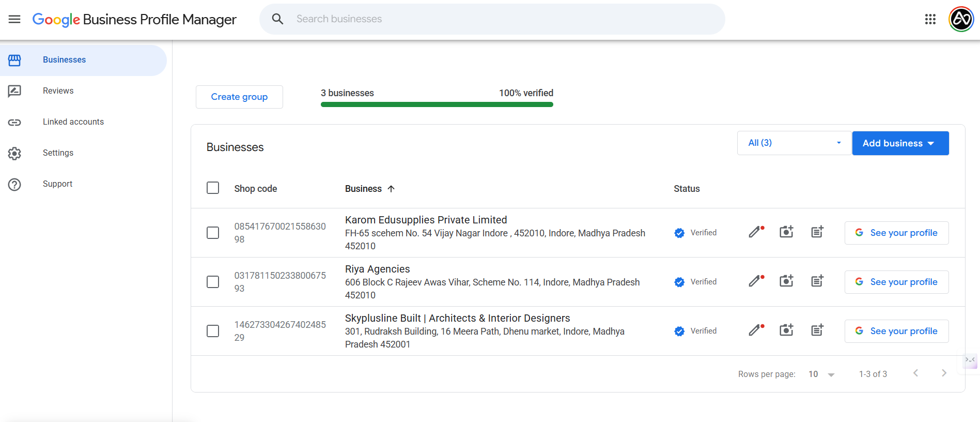Screen dimensions: 980x422
Task: See your profile for Karom Edusupplies
Action: [x=896, y=233]
